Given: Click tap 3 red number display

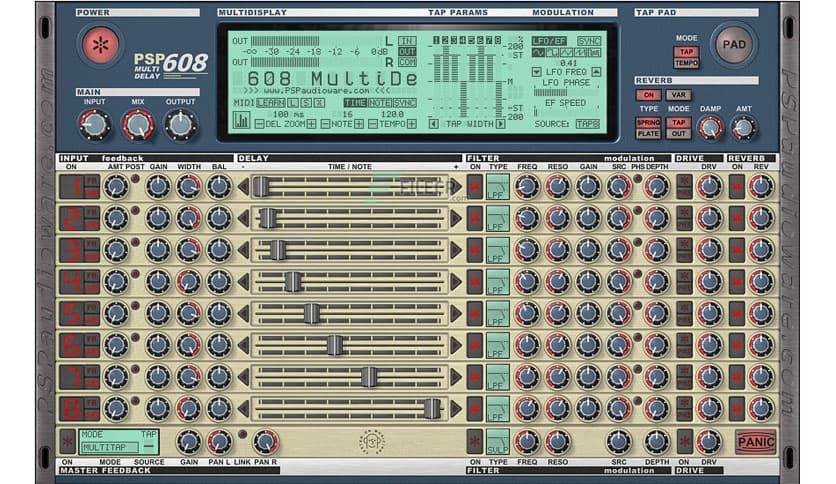Looking at the screenshot, I should point(73,251).
